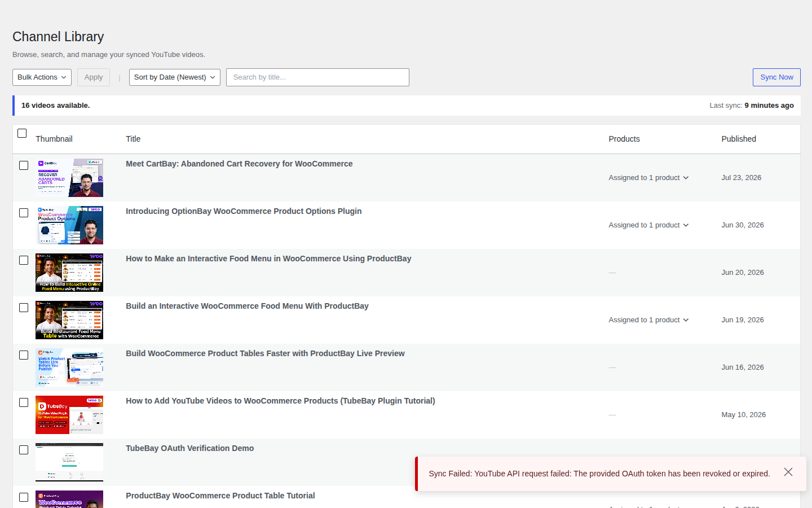
Task: Open ProductBay WooCommerce Product Table Tutorial title
Action: coord(220,496)
